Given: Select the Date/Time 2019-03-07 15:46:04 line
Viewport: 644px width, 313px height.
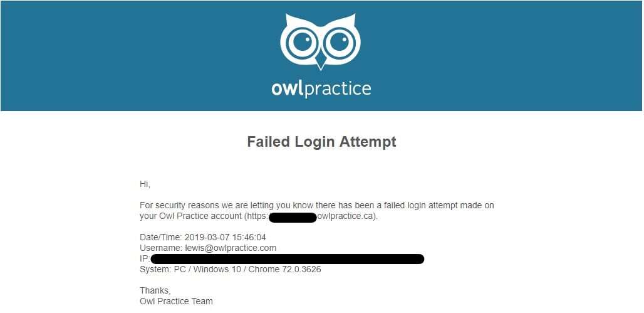Looking at the screenshot, I should pyautogui.click(x=203, y=237).
